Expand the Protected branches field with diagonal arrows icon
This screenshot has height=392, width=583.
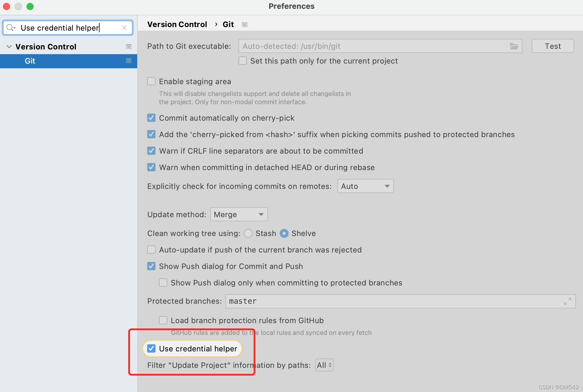click(568, 301)
